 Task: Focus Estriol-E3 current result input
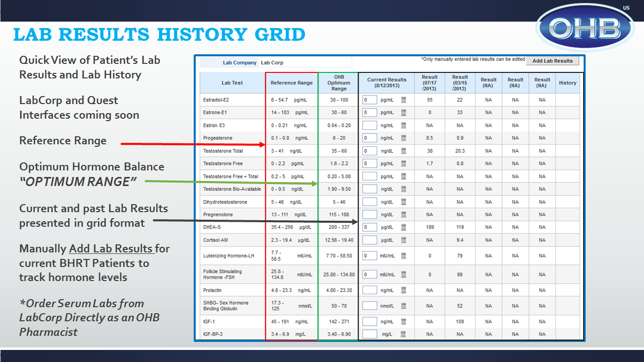(x=370, y=126)
